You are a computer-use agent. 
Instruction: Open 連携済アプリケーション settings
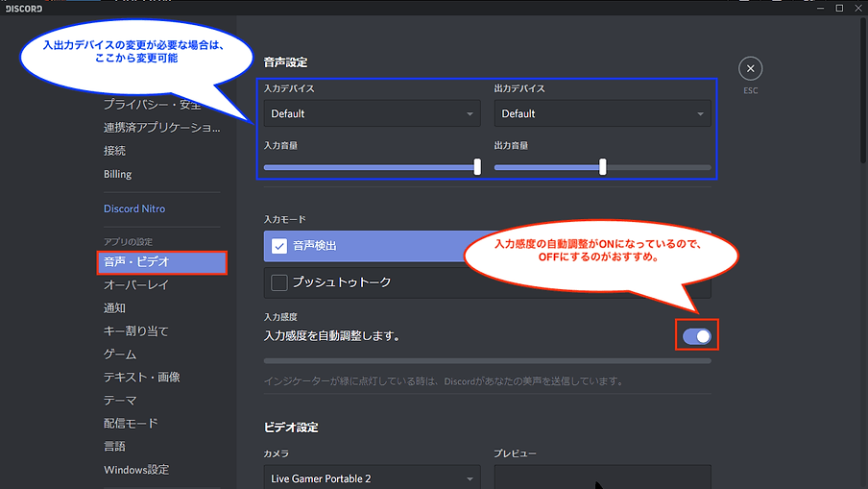(x=161, y=128)
